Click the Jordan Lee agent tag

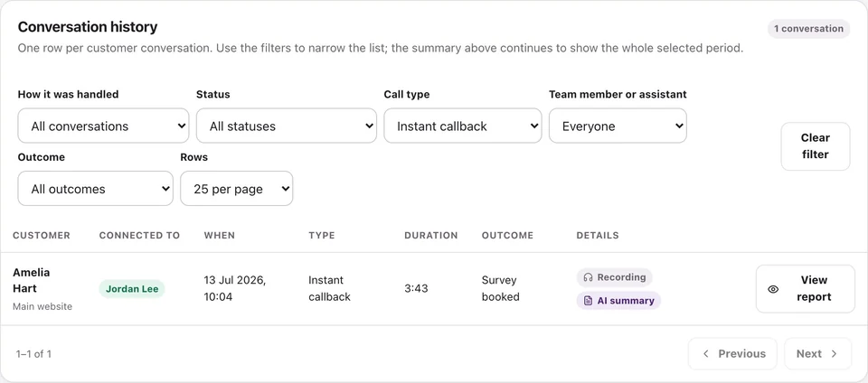tap(132, 289)
